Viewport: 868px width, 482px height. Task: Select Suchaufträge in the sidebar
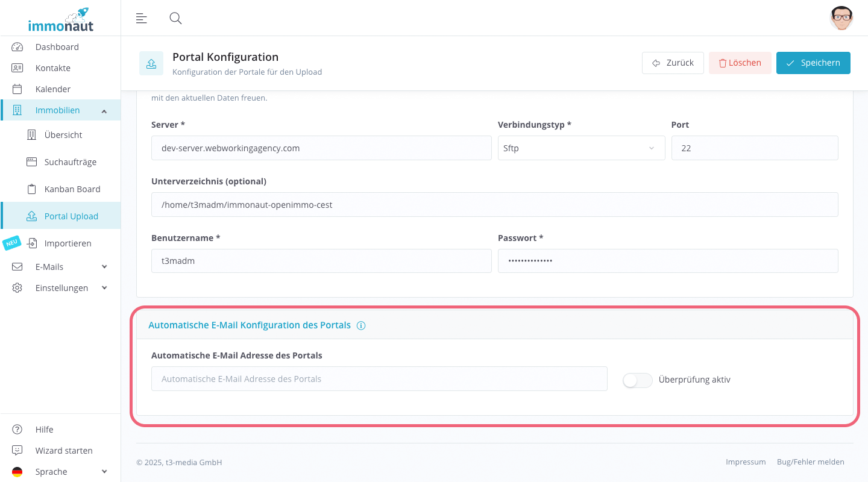pyautogui.click(x=71, y=162)
